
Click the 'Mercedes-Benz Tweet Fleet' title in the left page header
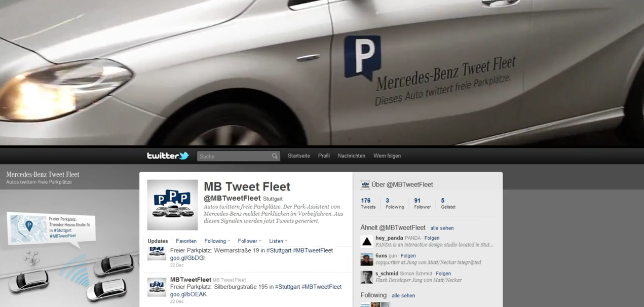[x=43, y=174]
